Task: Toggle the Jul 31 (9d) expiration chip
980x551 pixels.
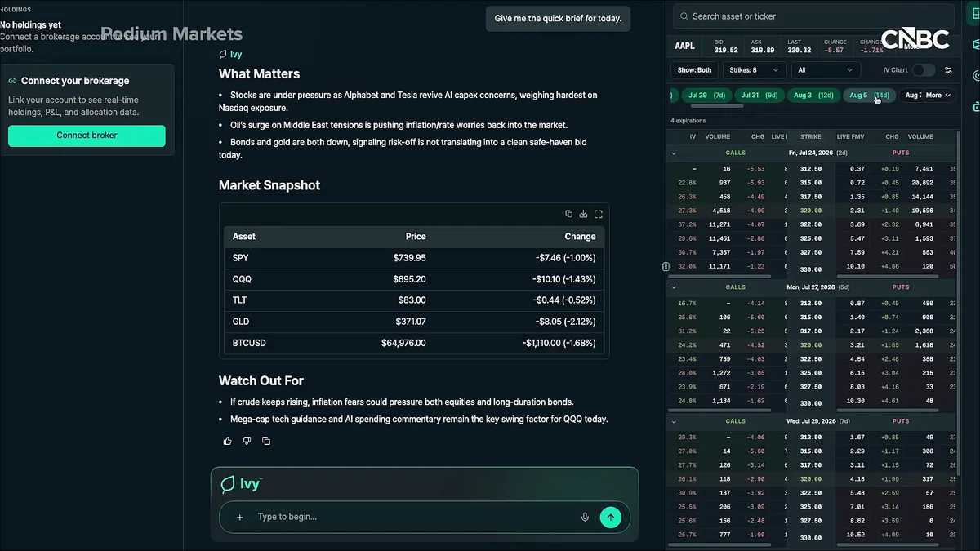Action: [759, 96]
